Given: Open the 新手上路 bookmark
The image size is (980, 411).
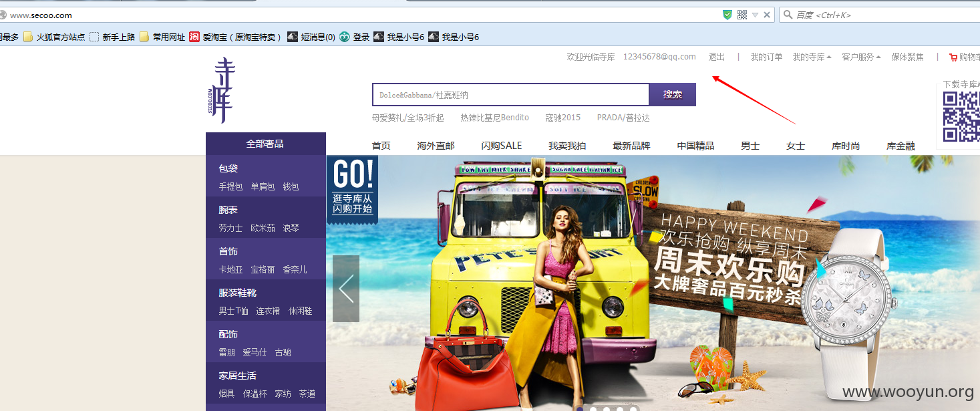Looking at the screenshot, I should tap(112, 37).
